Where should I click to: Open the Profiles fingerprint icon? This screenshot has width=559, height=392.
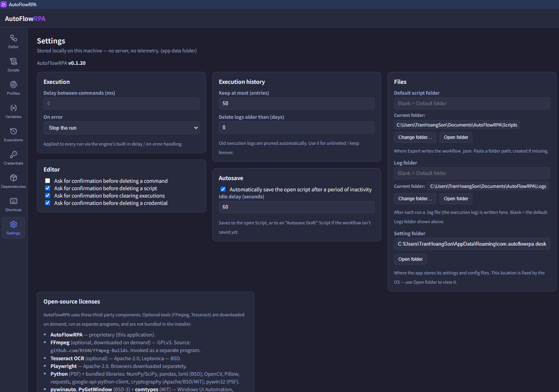[14, 85]
